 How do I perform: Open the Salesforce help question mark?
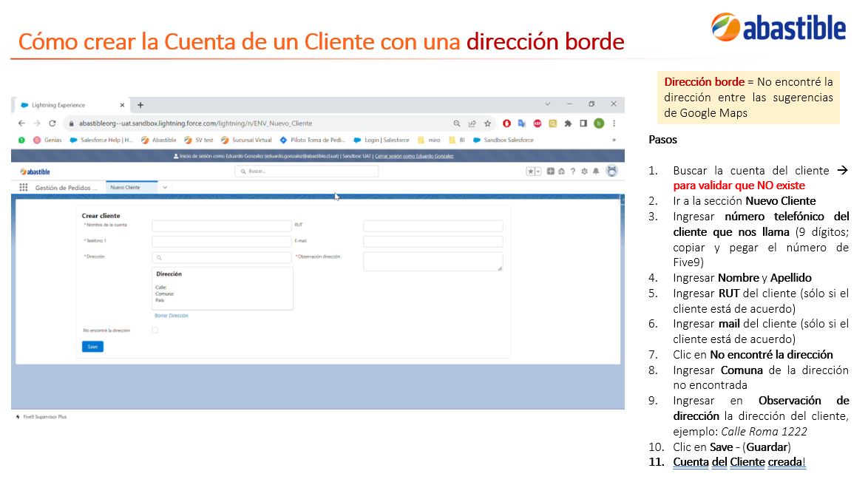click(x=573, y=172)
